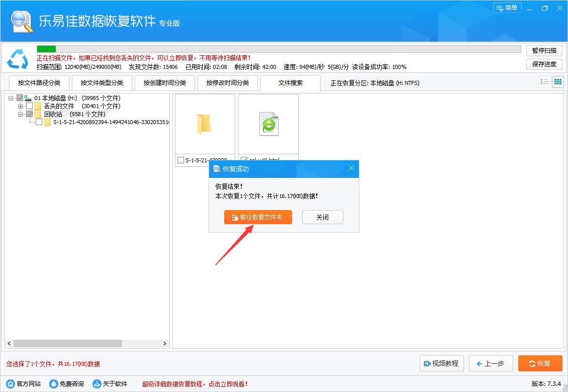Image resolution: width=568 pixels, height=392 pixels.
Task: Open the 菜单 menu button
Action: click(x=507, y=8)
